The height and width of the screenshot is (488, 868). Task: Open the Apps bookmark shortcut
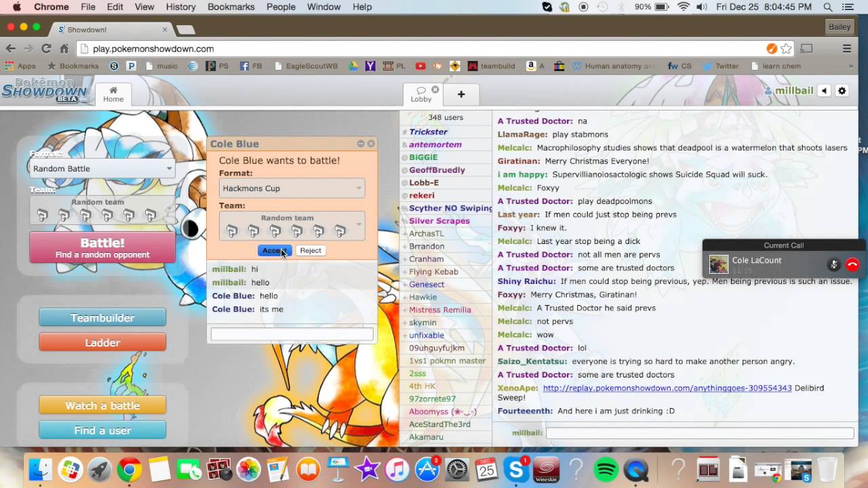[20, 66]
